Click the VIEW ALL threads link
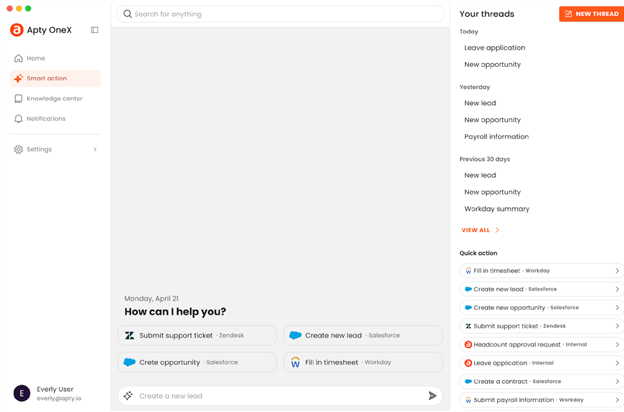This screenshot has height=412, width=624. pos(480,230)
